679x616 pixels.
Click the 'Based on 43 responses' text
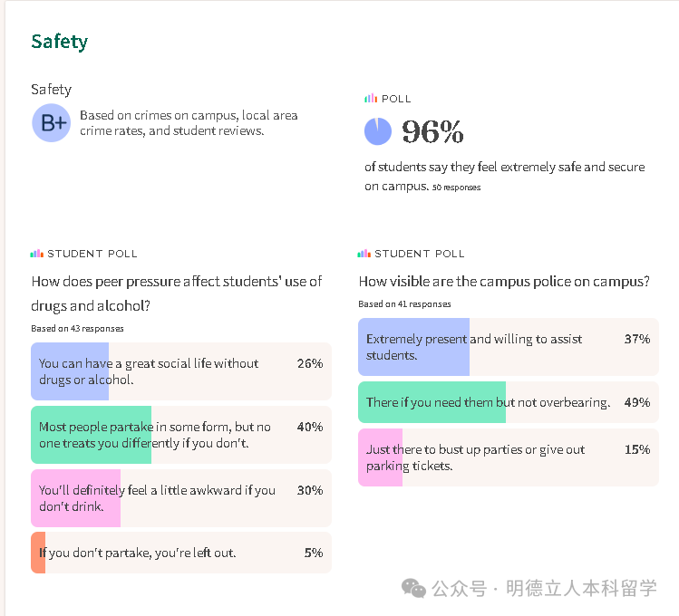click(77, 328)
